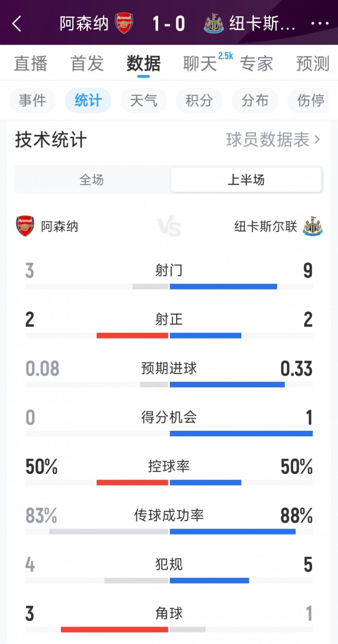
Task: Switch to the 直播 tab
Action: click(30, 64)
